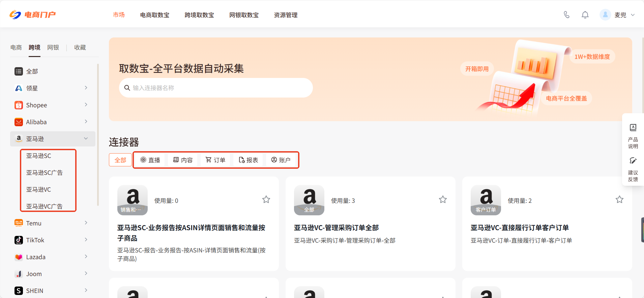The image size is (644, 298).
Task: Star the 亚马逊VC-管理采购订单全部 connector
Action: tap(443, 200)
